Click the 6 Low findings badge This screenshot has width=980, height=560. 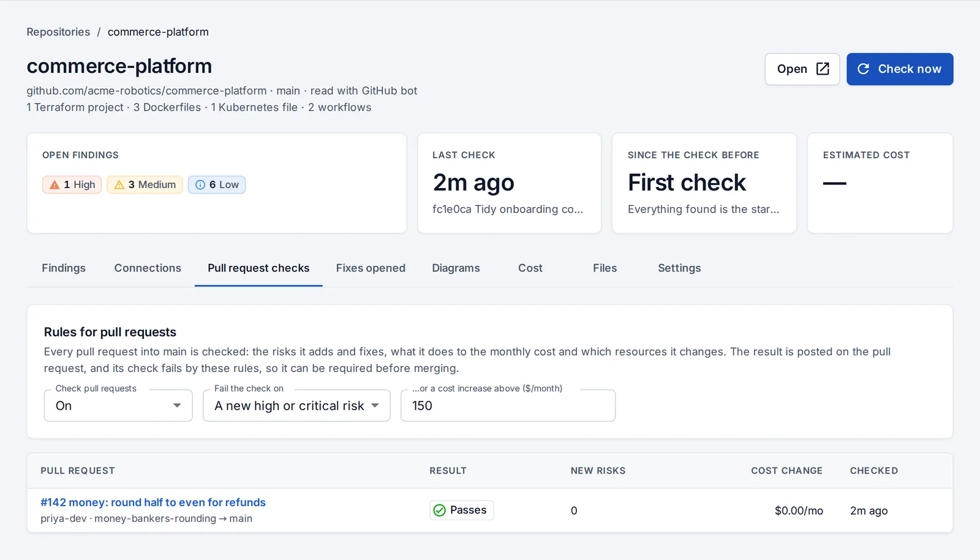pyautogui.click(x=217, y=184)
